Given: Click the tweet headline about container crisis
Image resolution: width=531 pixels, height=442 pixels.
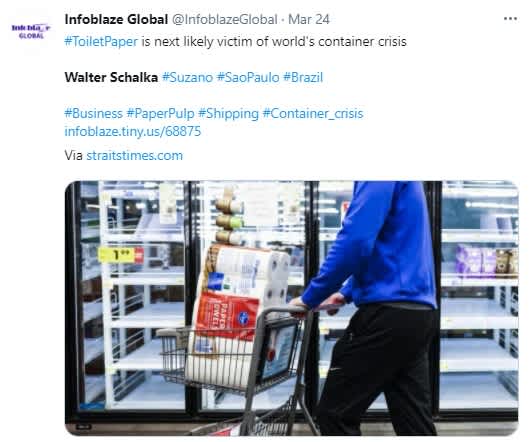Looking at the screenshot, I should pyautogui.click(x=235, y=42).
